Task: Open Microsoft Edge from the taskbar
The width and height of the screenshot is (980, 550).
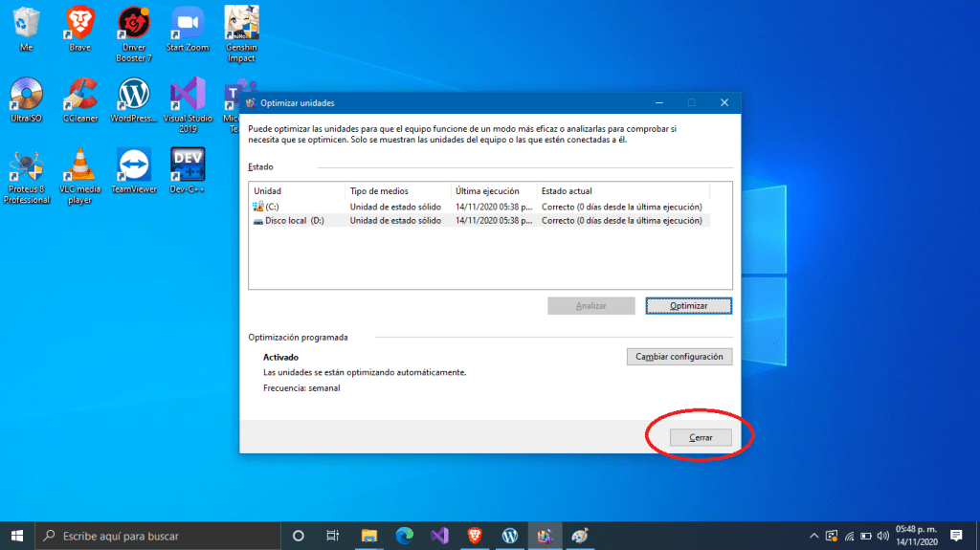Action: click(x=404, y=536)
